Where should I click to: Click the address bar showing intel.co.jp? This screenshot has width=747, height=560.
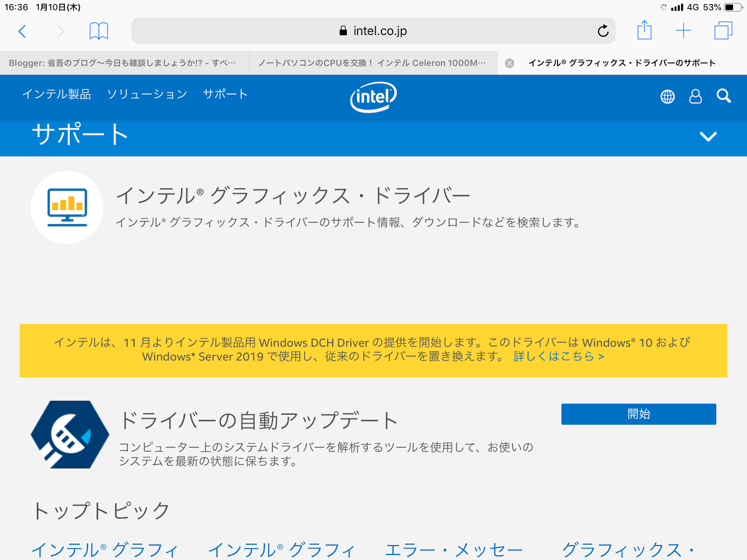(373, 31)
